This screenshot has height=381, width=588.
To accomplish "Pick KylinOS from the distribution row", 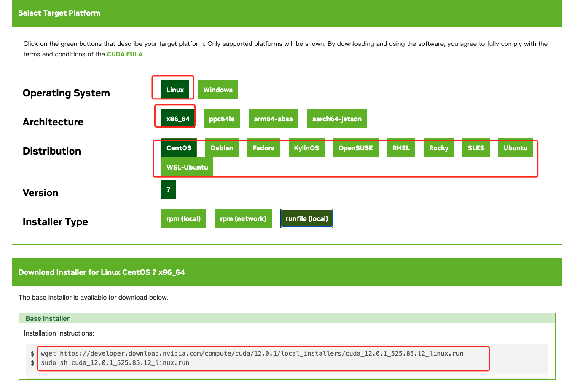I will 306,148.
